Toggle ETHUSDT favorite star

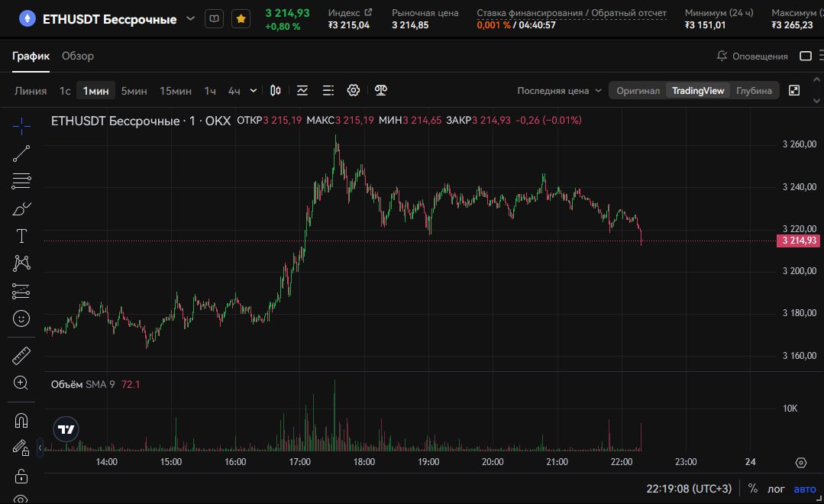[x=241, y=19]
